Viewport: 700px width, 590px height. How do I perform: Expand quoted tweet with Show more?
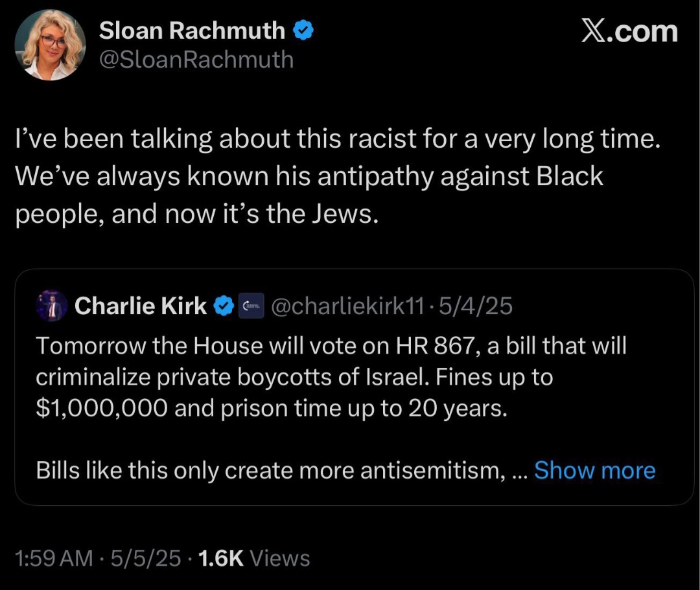pos(594,470)
